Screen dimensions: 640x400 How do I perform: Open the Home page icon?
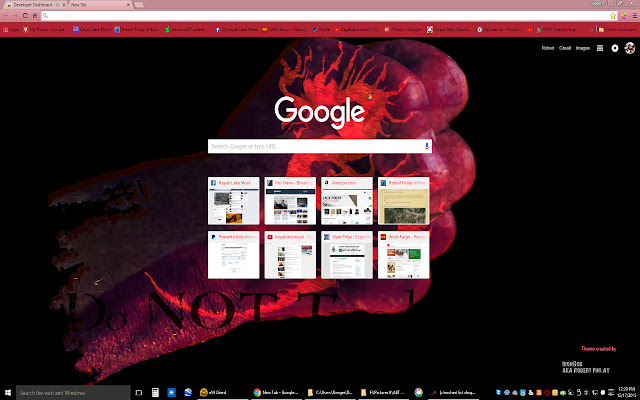[35, 16]
